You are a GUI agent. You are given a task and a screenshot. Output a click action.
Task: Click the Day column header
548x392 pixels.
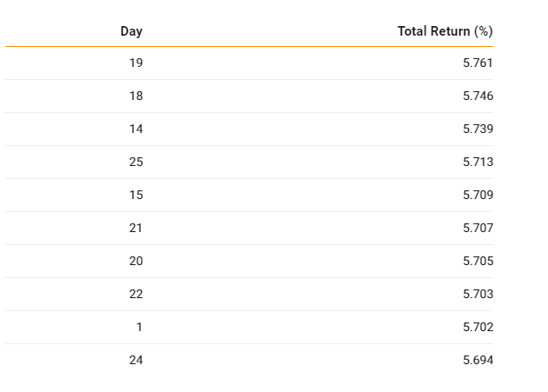coord(131,31)
